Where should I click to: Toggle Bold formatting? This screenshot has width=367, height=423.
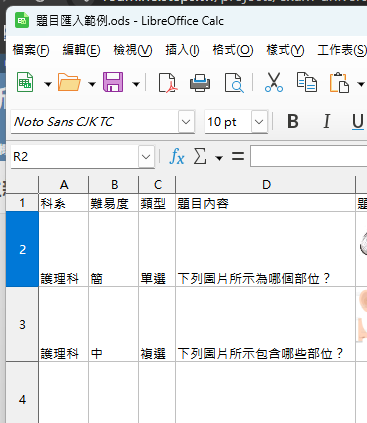(293, 121)
